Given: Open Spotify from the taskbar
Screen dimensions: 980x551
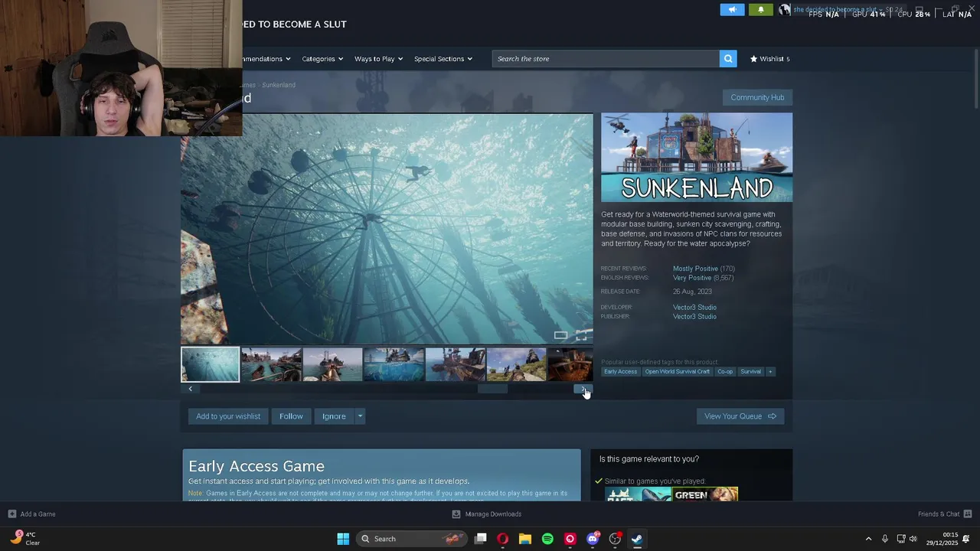Looking at the screenshot, I should pyautogui.click(x=547, y=539).
